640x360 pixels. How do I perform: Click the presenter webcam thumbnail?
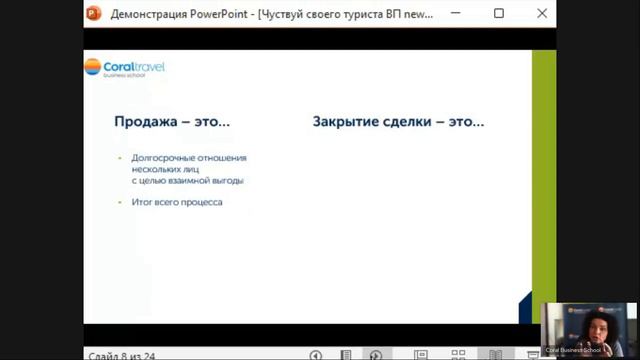pyautogui.click(x=589, y=330)
